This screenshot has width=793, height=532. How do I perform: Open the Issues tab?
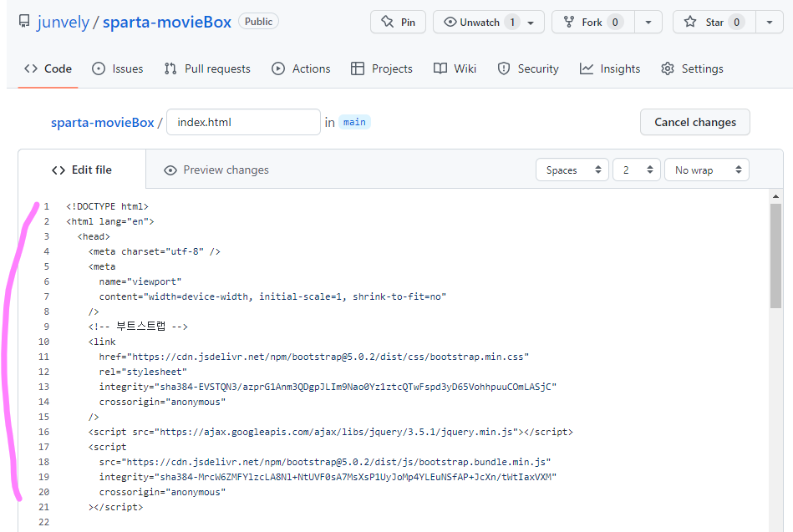117,68
